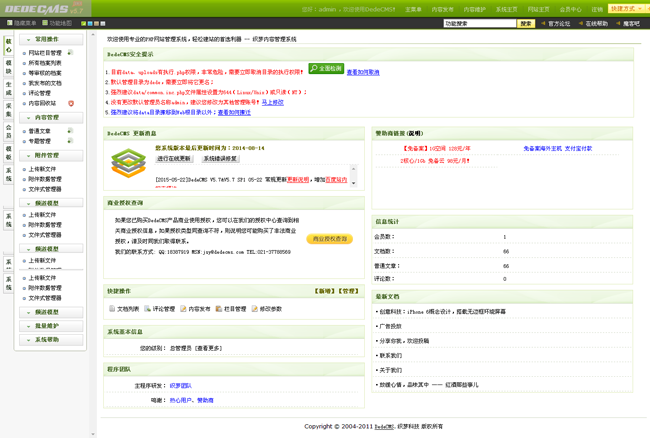
Task: Click the 进行在线更新 button
Action: click(174, 159)
